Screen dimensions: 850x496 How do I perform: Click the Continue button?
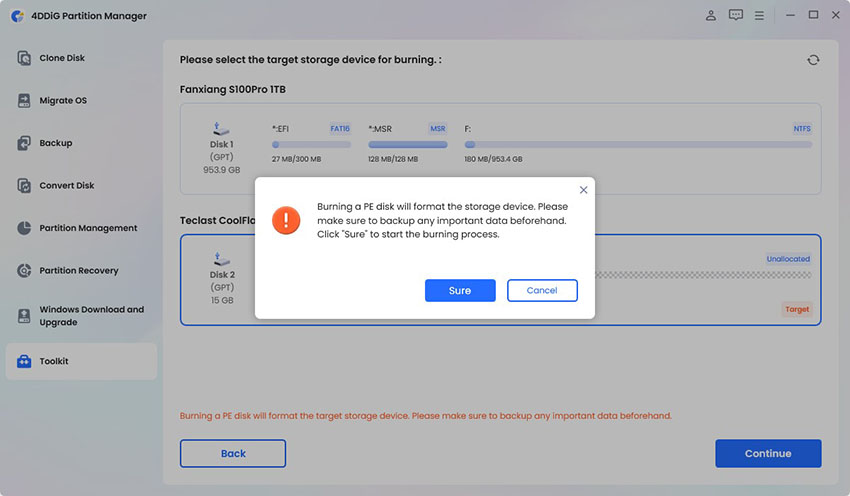click(768, 453)
